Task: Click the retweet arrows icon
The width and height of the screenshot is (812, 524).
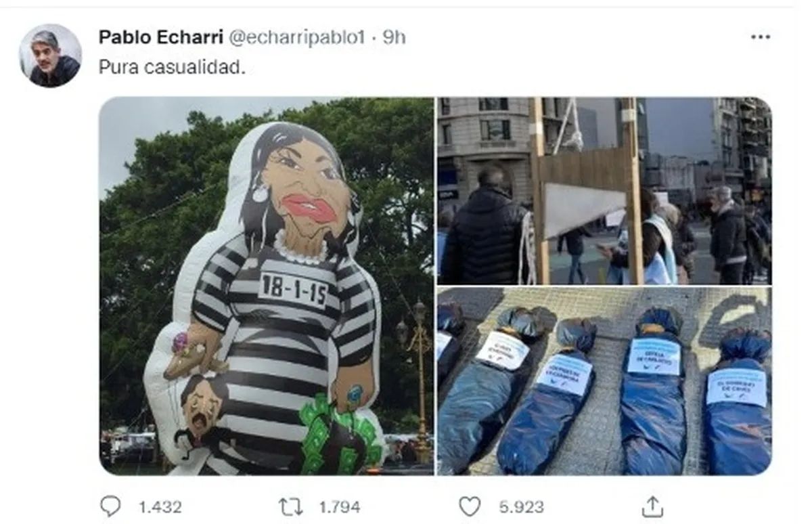Action: tap(291, 506)
